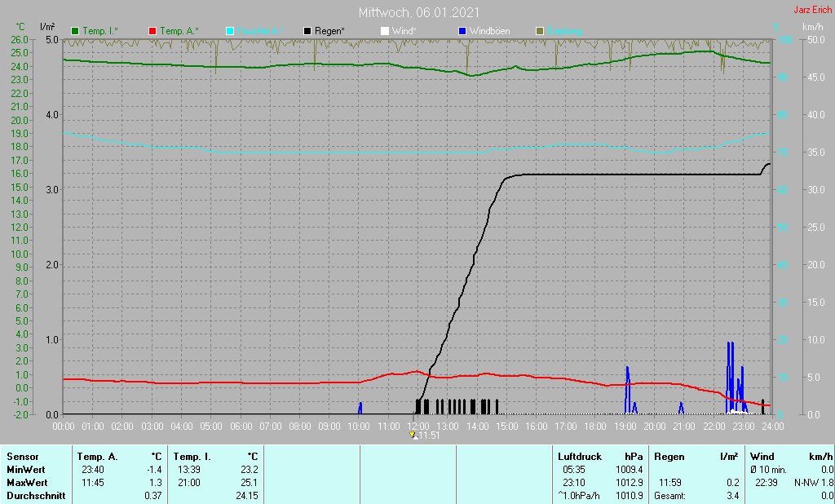Click the Temp. I. minimum time '13:39'
Screen dimensions: 835x504
tap(189, 470)
